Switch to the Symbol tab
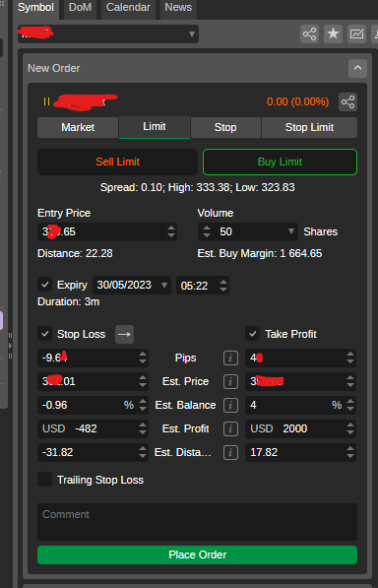Viewport: 378px width, 588px height. tap(36, 8)
